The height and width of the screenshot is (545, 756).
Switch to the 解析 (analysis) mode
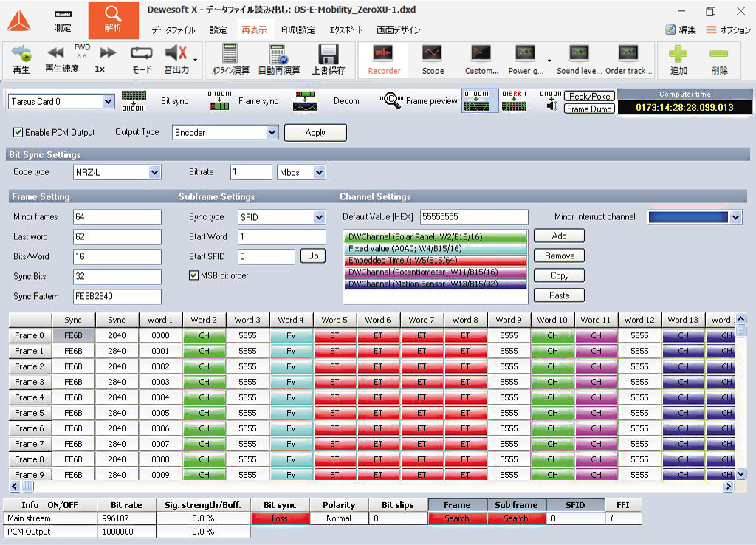tap(113, 20)
